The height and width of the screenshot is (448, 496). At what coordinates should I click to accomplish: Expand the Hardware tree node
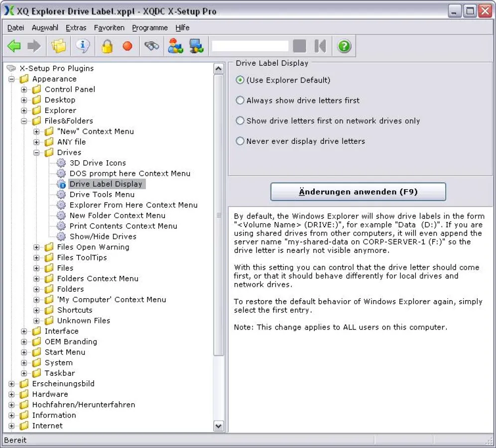[11, 394]
